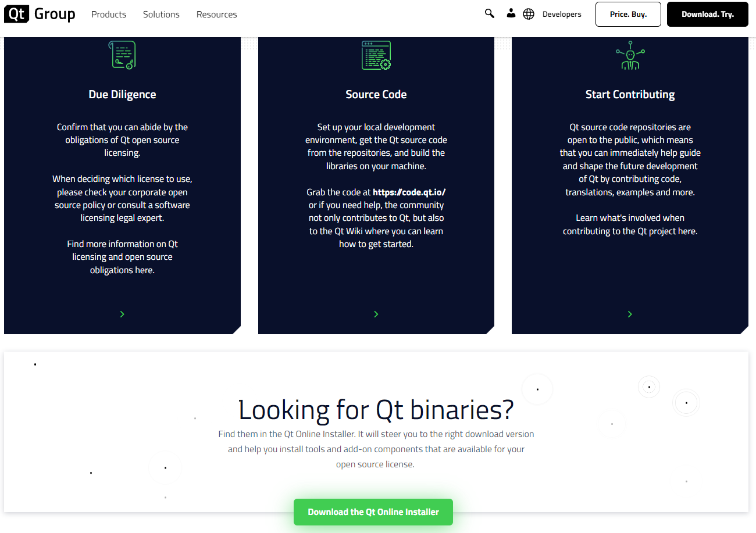Screen dimensions: 756x533
Task: Go to the Developers link
Action: (x=562, y=15)
